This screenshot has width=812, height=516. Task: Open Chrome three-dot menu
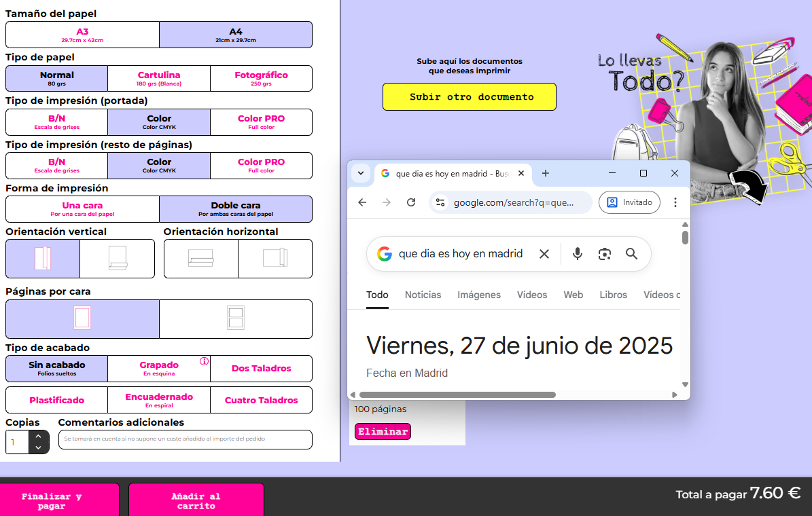pos(675,202)
